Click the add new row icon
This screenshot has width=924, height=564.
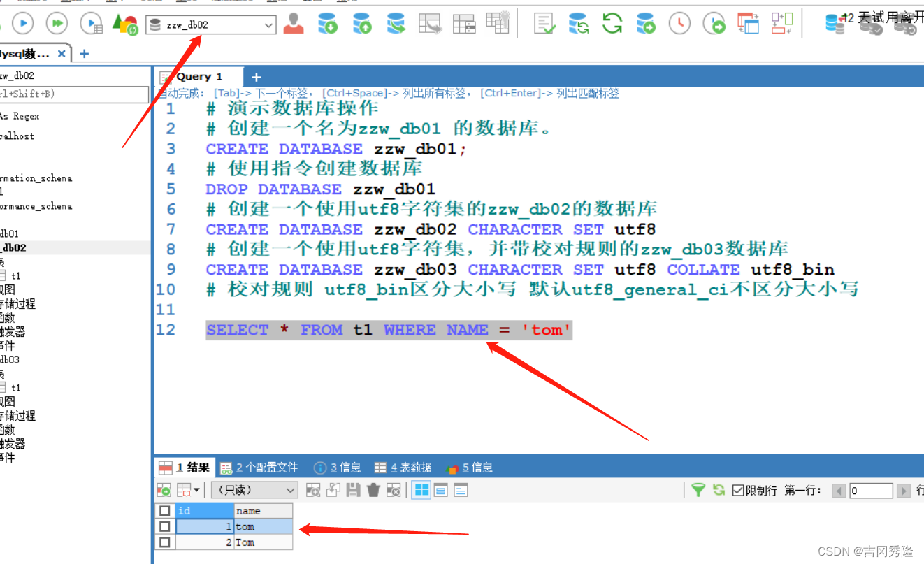click(x=313, y=490)
